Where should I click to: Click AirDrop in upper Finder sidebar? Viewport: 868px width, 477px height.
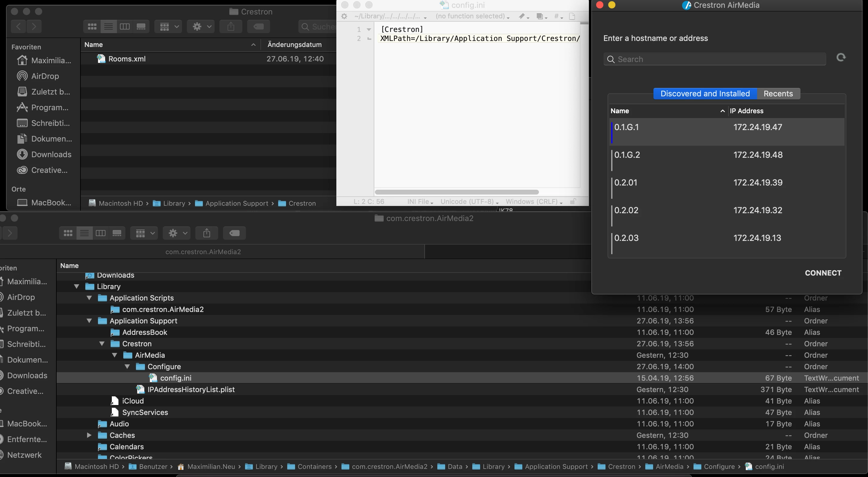point(45,76)
